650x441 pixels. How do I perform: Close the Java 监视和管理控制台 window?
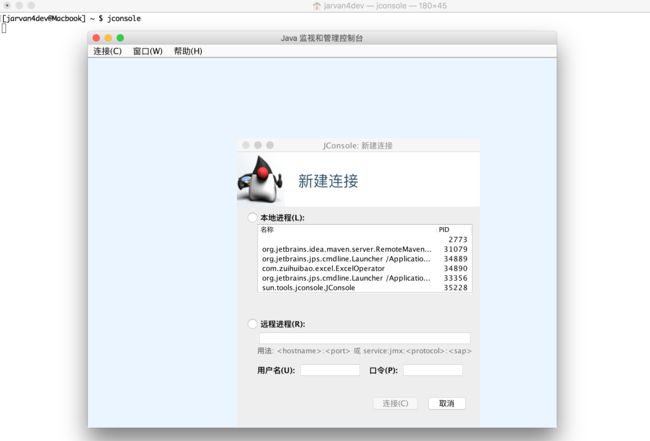click(x=96, y=38)
